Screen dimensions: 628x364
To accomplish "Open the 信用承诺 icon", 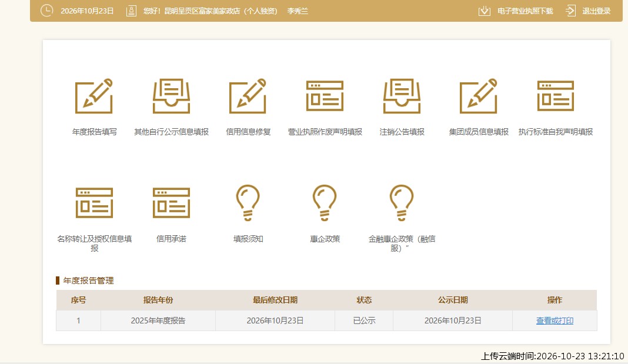I will 172,203.
